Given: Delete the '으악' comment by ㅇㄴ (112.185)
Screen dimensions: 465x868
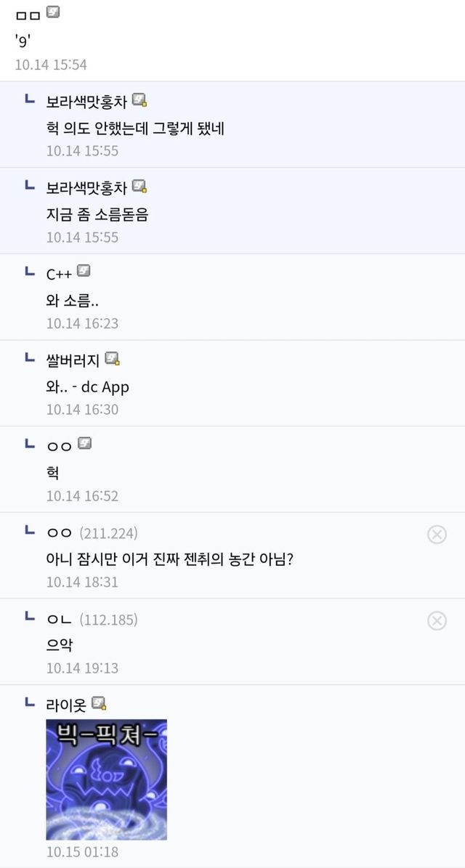Looking at the screenshot, I should (x=437, y=620).
